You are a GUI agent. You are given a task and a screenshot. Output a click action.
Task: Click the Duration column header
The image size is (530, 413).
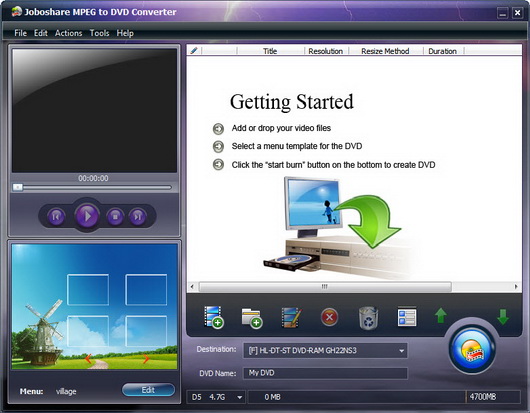[442, 51]
